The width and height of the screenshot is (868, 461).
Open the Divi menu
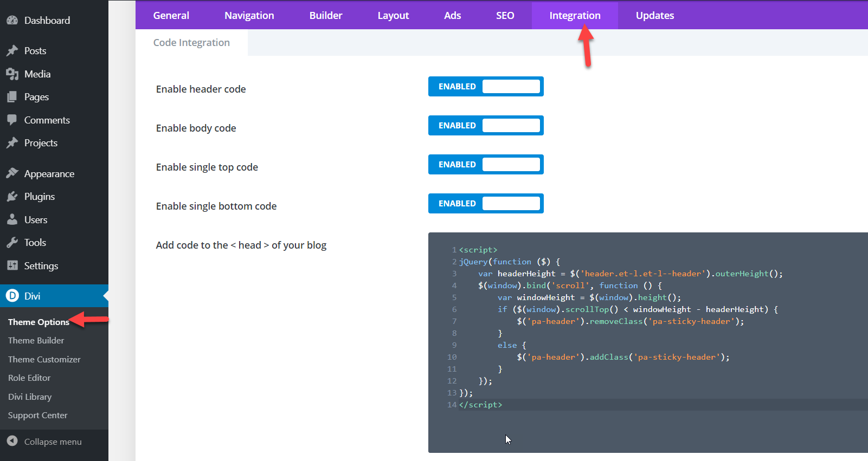pos(54,296)
